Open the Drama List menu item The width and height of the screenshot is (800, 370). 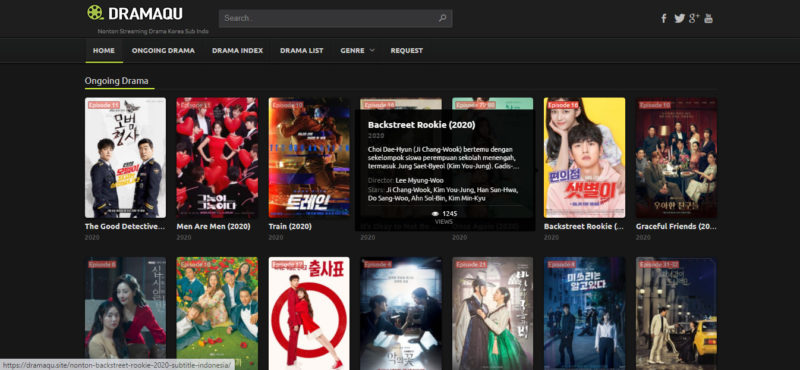tap(302, 51)
